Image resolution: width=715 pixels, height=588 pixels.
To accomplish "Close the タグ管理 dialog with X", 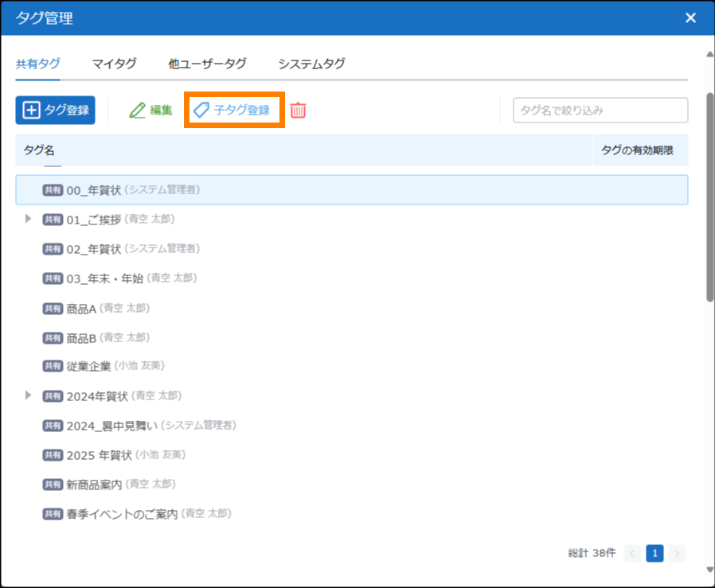I will pyautogui.click(x=690, y=18).
